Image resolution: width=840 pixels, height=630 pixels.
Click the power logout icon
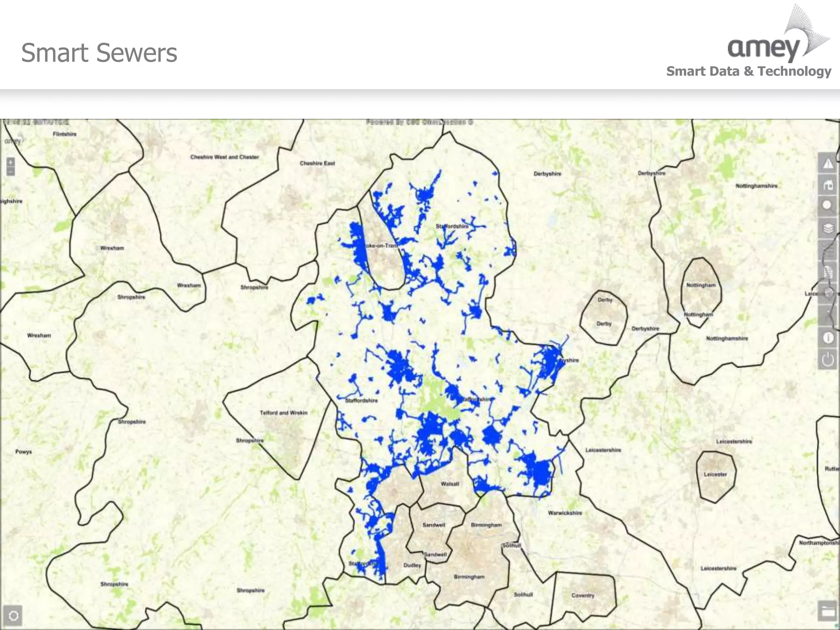[x=828, y=360]
